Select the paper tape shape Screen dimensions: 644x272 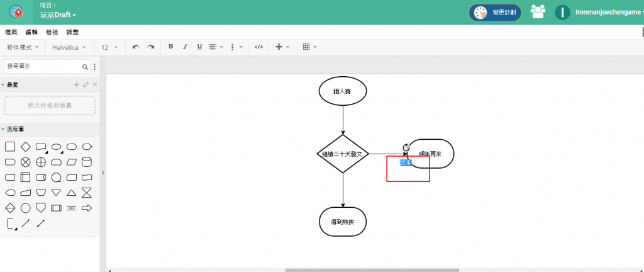[87, 178]
